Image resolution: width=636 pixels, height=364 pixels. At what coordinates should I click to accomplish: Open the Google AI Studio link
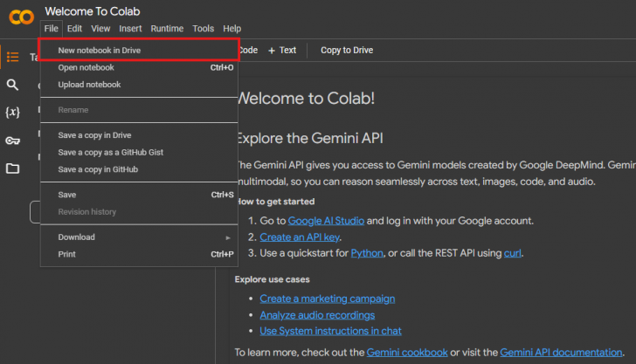point(326,221)
